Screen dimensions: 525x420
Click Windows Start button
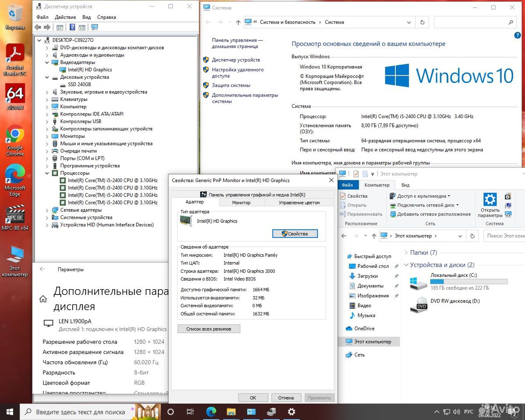point(10,412)
